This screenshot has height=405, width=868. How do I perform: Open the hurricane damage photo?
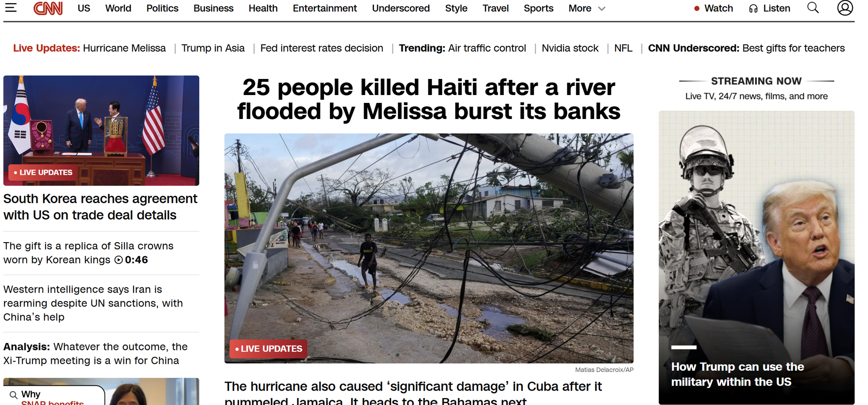pos(429,248)
